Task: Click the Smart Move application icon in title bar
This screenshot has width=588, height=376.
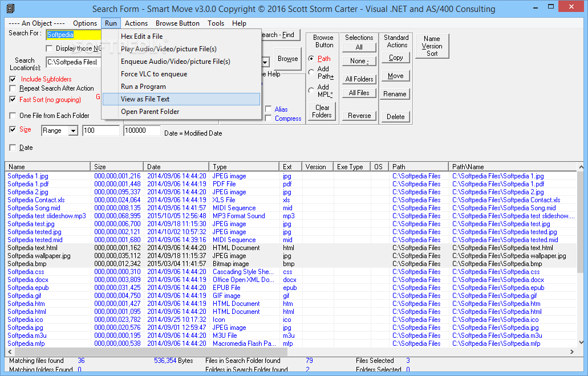Action: (10, 8)
